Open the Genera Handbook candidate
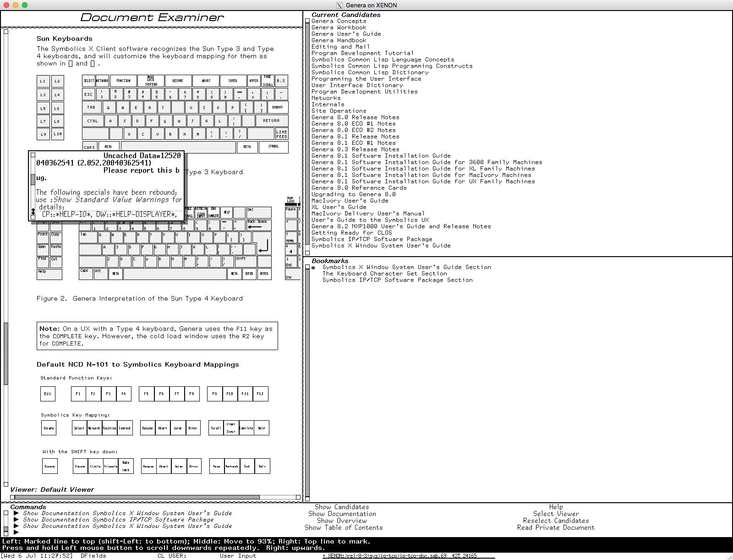 [339, 40]
